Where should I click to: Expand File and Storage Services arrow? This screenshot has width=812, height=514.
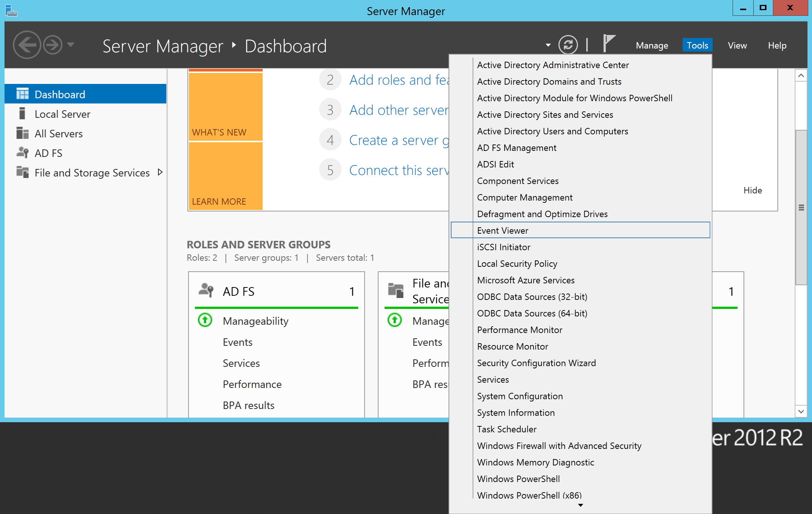[160, 172]
